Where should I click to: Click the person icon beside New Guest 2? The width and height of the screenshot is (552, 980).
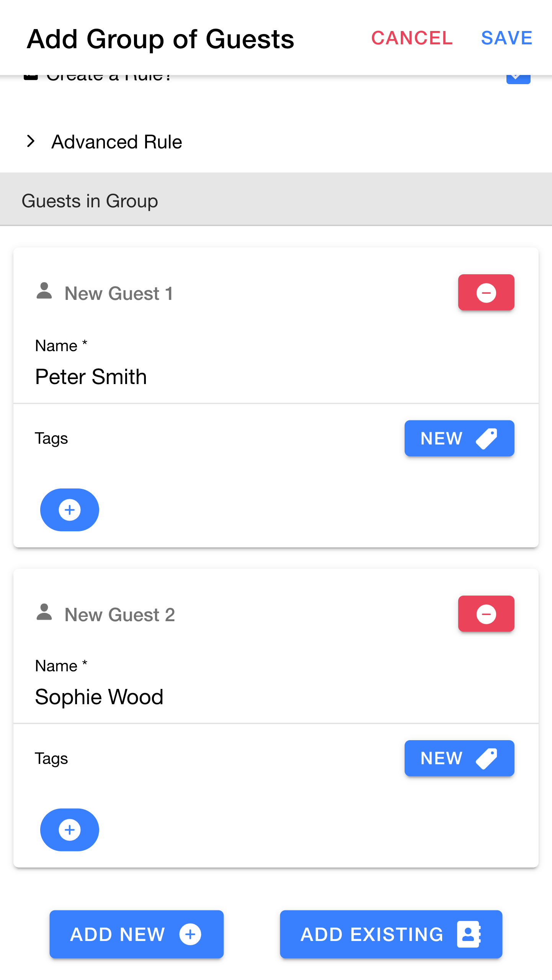pos(44,612)
